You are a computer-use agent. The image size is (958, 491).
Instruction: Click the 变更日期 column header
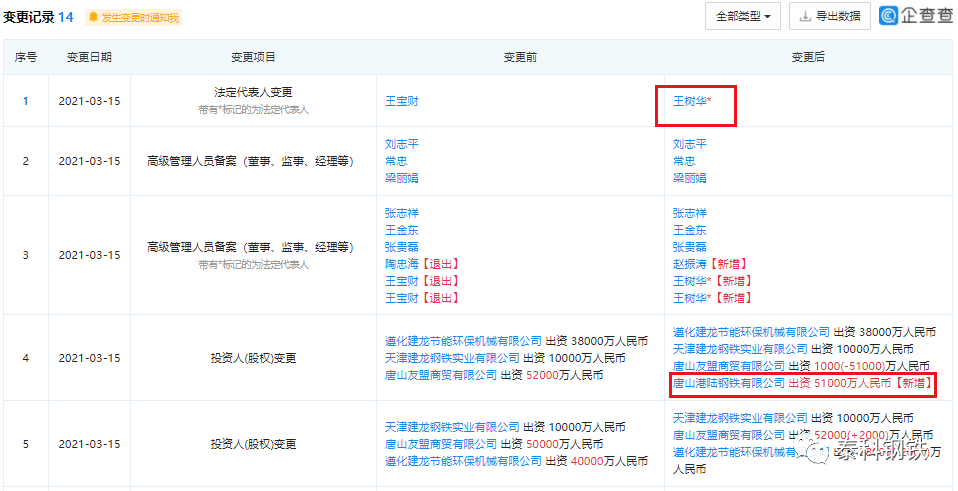tap(89, 57)
